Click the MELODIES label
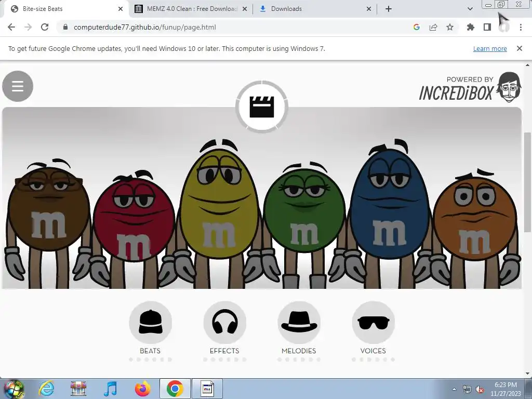 299,351
